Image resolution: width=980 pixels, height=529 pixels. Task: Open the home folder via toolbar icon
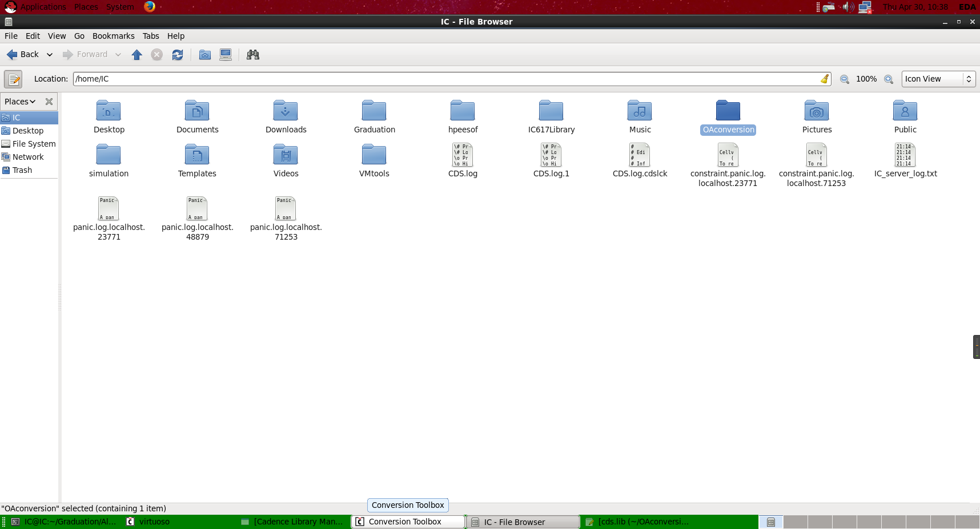coord(204,54)
